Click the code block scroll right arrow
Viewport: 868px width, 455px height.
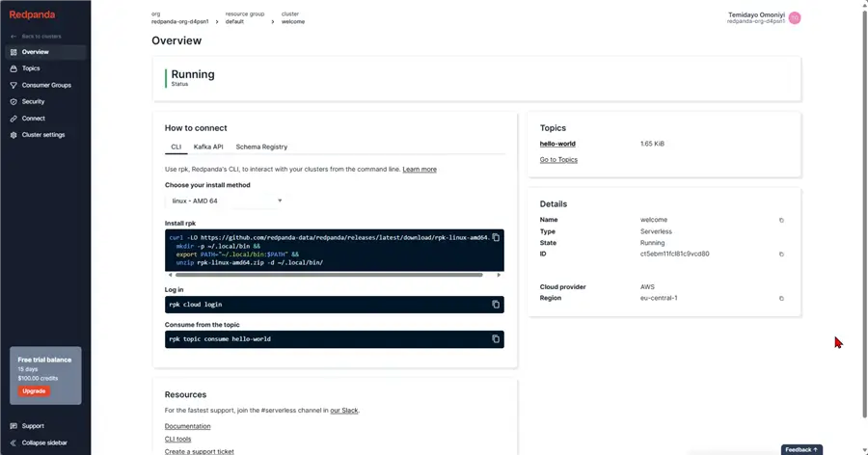499,275
